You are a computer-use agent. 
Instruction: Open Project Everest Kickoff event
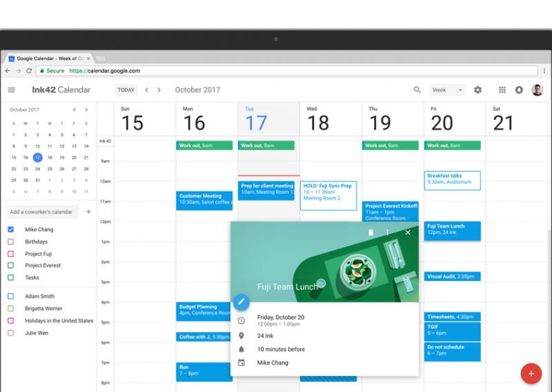tap(391, 211)
